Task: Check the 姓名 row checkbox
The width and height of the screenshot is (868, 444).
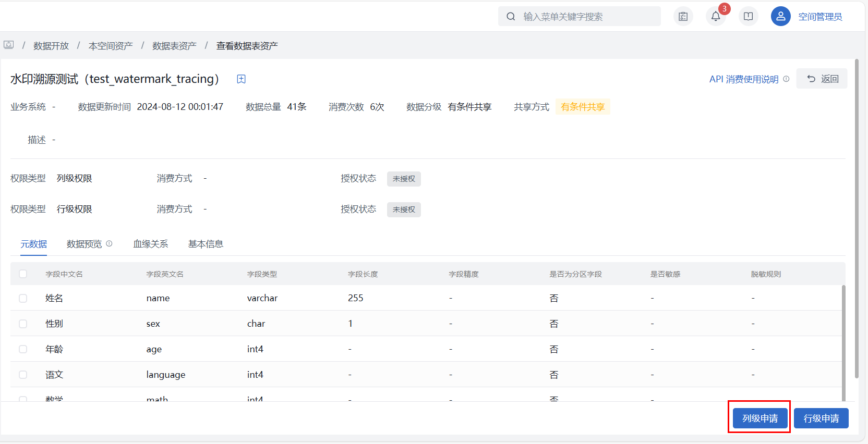Action: point(23,298)
